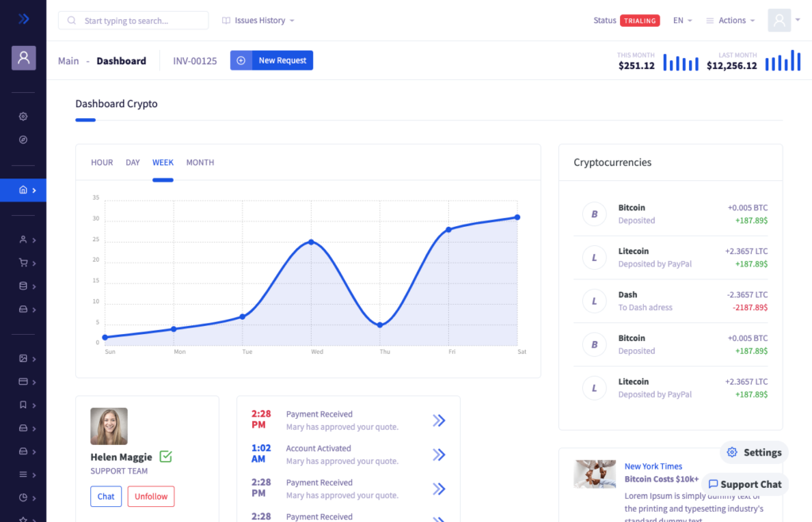Open the shopping cart icon in the sidebar
Viewport: 812px width, 522px height.
pos(23,263)
